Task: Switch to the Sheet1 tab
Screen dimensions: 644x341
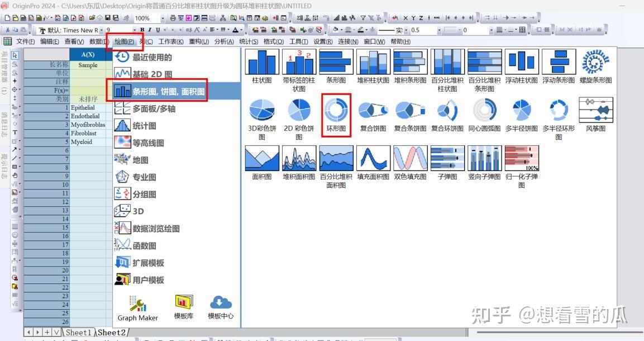Action: [78, 333]
